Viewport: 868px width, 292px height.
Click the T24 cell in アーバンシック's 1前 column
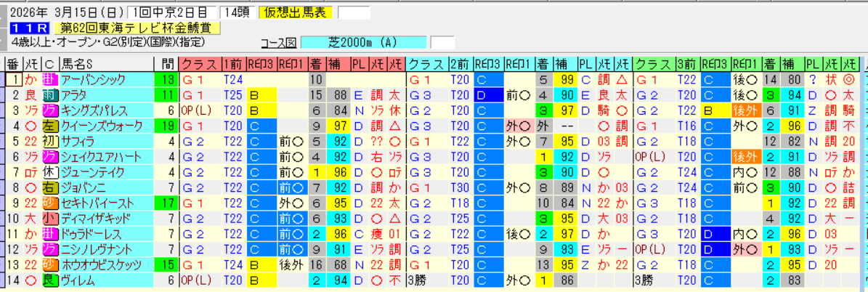click(x=234, y=79)
